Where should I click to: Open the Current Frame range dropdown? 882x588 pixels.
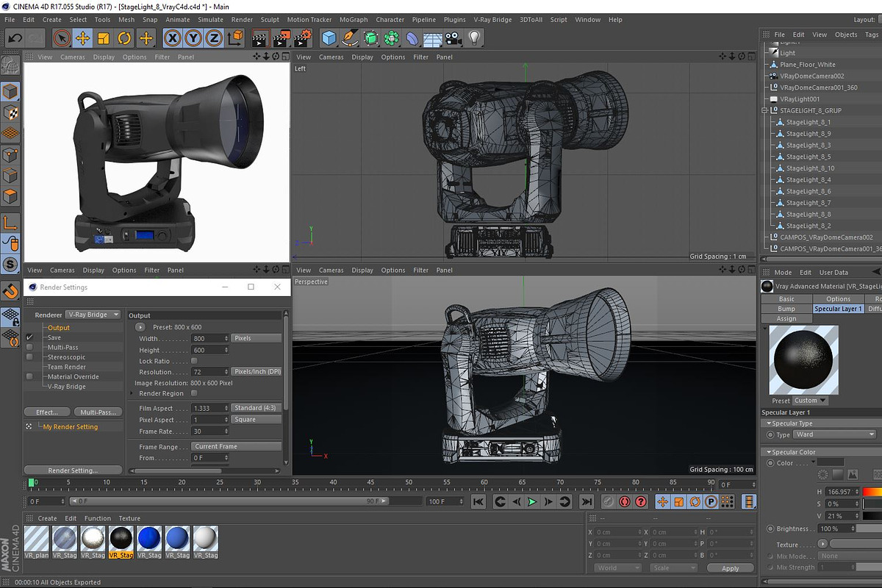pos(237,446)
